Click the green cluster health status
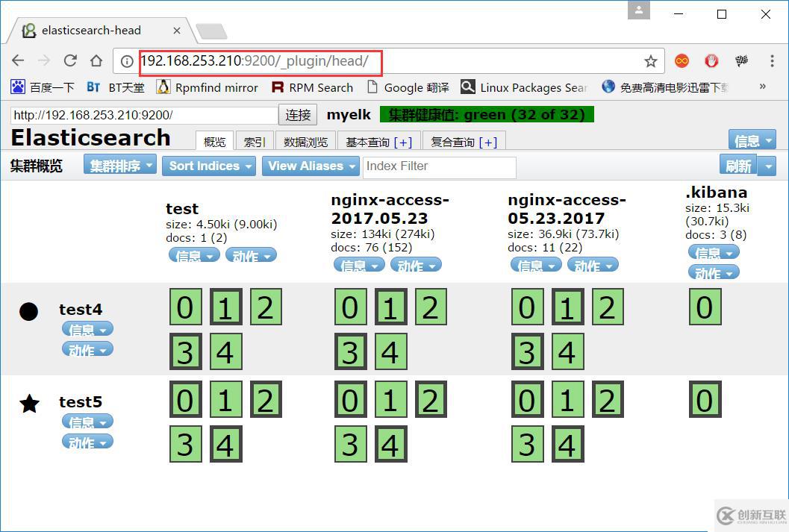 click(x=487, y=115)
